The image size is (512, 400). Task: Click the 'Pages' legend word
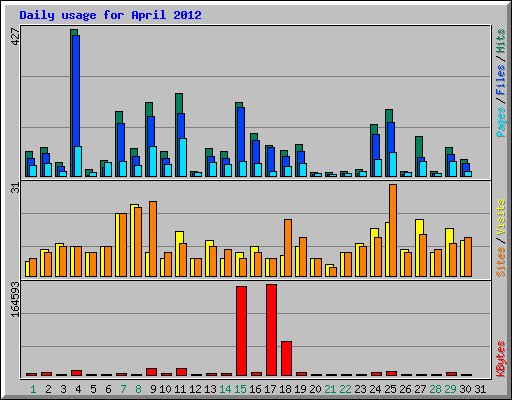pyautogui.click(x=501, y=122)
